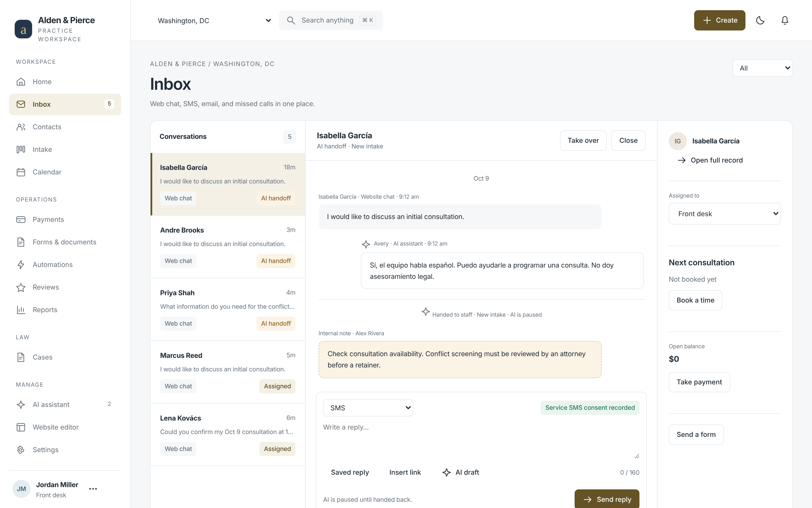The height and width of the screenshot is (508, 812).
Task: Generate an AI draft reply
Action: pos(461,472)
